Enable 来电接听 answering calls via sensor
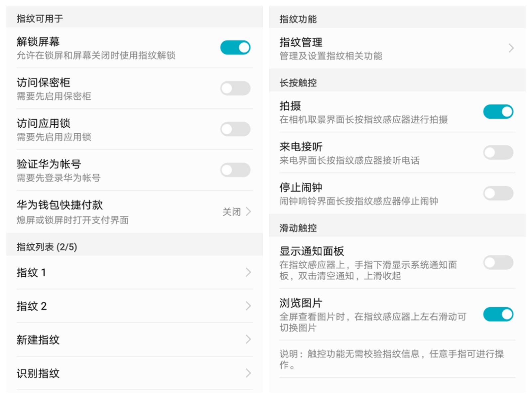This screenshot has height=399, width=532. 498,152
